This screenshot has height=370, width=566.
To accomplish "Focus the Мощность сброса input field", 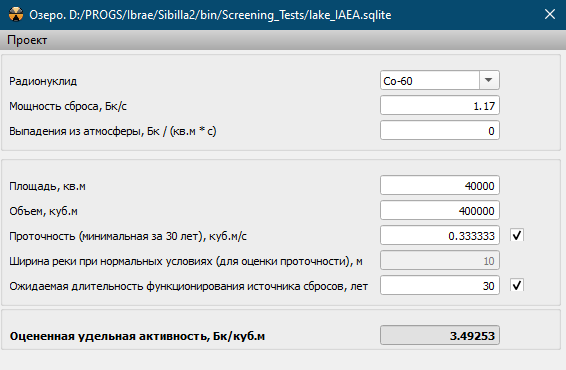I will [x=440, y=105].
